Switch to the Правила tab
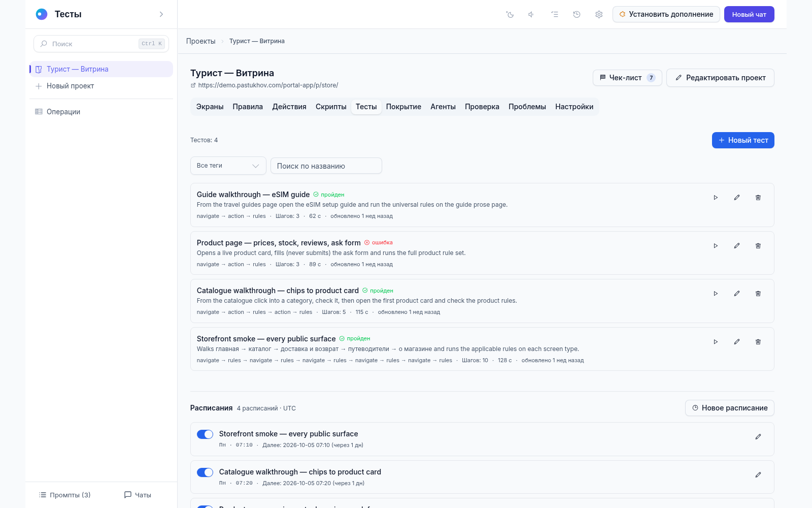812x508 pixels. coord(248,107)
